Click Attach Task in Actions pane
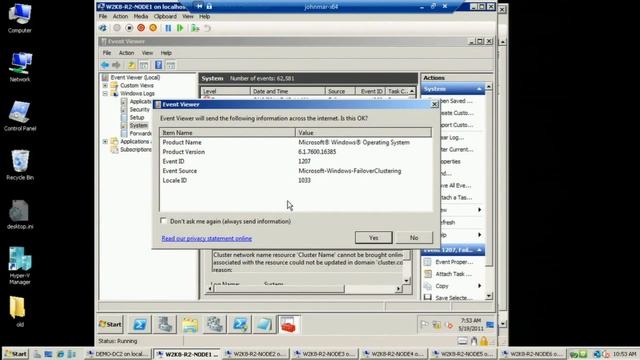 click(453, 274)
